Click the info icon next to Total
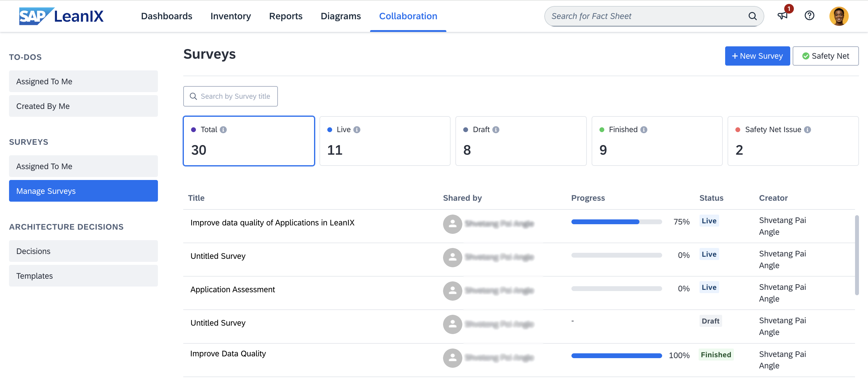The image size is (868, 378). tap(223, 130)
